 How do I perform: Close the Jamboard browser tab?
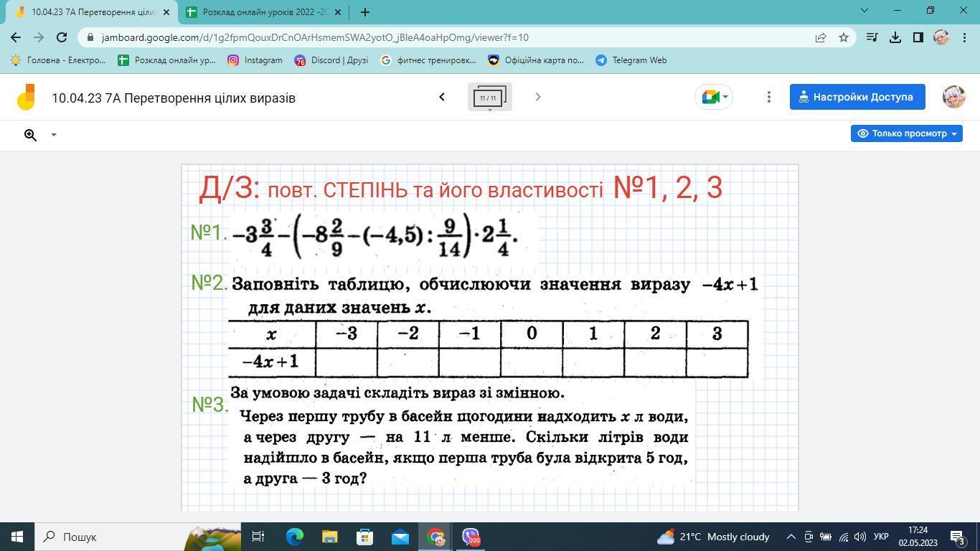tap(166, 12)
